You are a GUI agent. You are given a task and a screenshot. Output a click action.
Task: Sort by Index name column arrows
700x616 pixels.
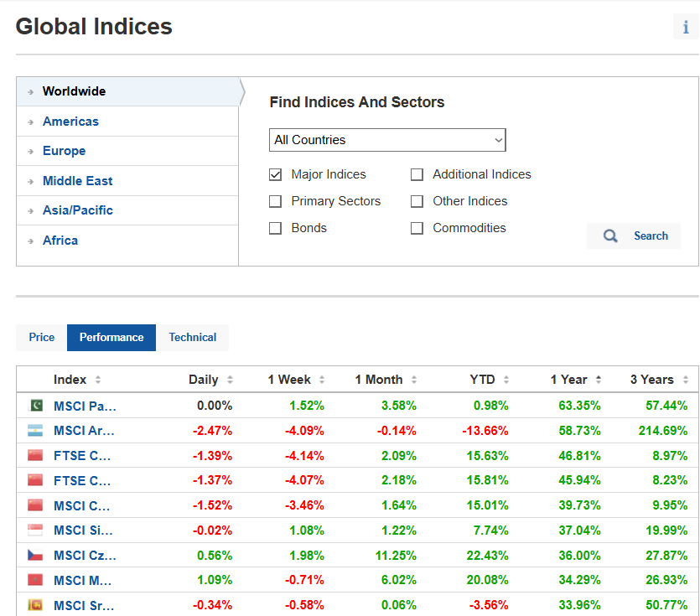98,380
